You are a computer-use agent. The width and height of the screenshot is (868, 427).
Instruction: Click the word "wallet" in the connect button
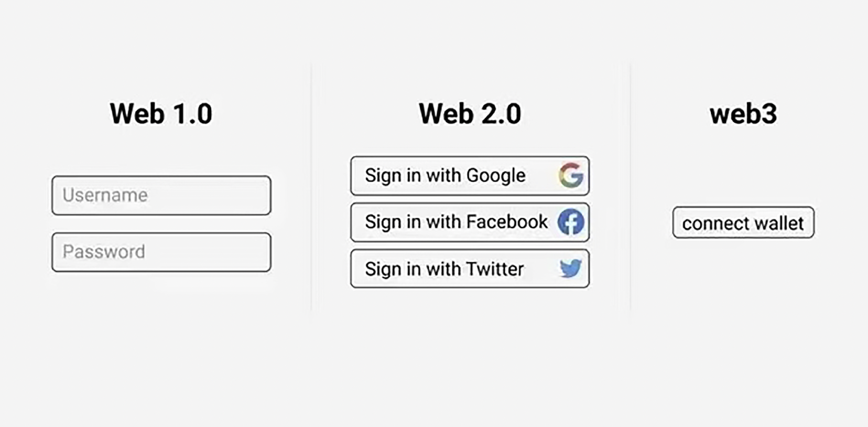coord(779,223)
